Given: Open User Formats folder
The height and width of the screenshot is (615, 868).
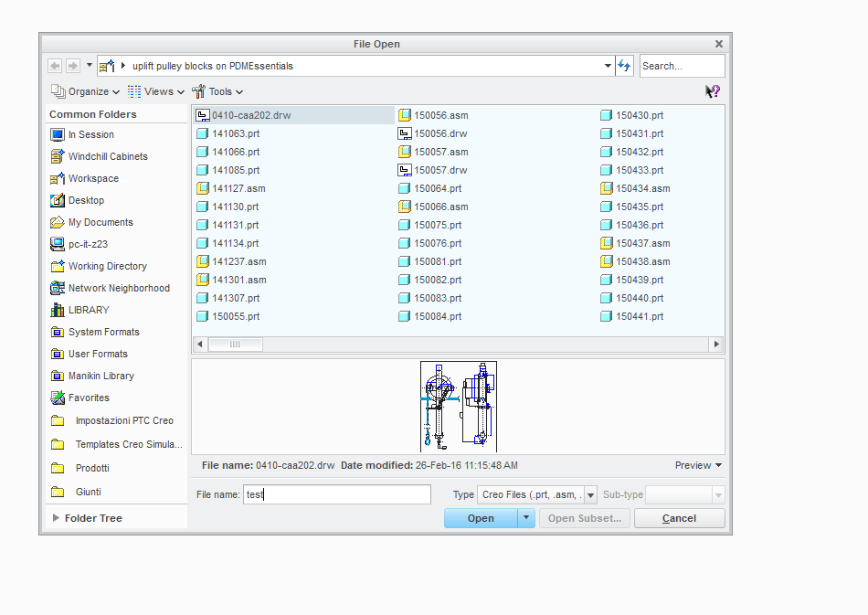Looking at the screenshot, I should tap(90, 354).
